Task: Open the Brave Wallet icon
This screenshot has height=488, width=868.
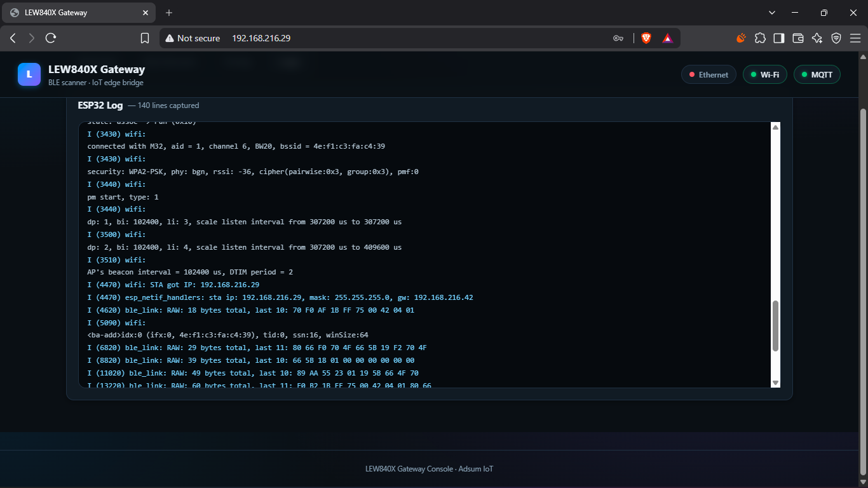Action: (x=798, y=38)
